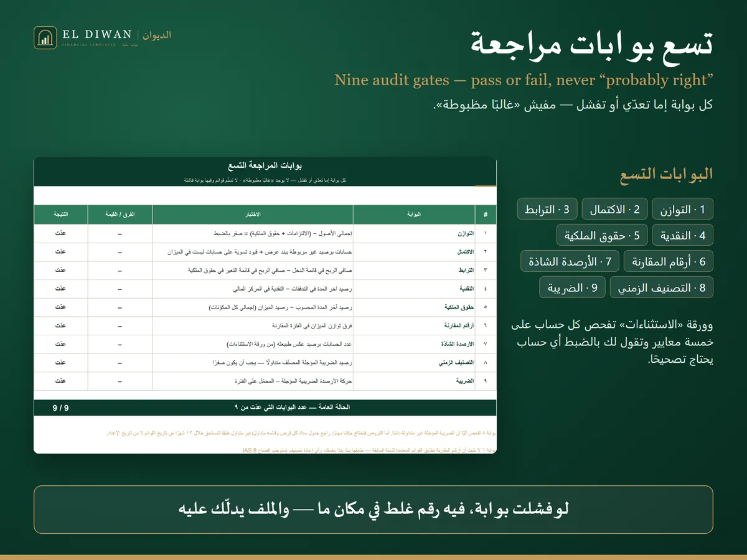Screen dimensions: 747x560
Task: Click the bottom banner 'لو فشلت بوابة' message
Action: click(x=374, y=510)
